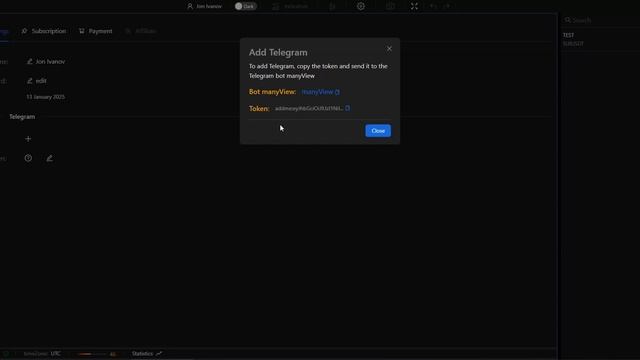
Task: Close the Add Telegram dialog with X
Action: (389, 49)
